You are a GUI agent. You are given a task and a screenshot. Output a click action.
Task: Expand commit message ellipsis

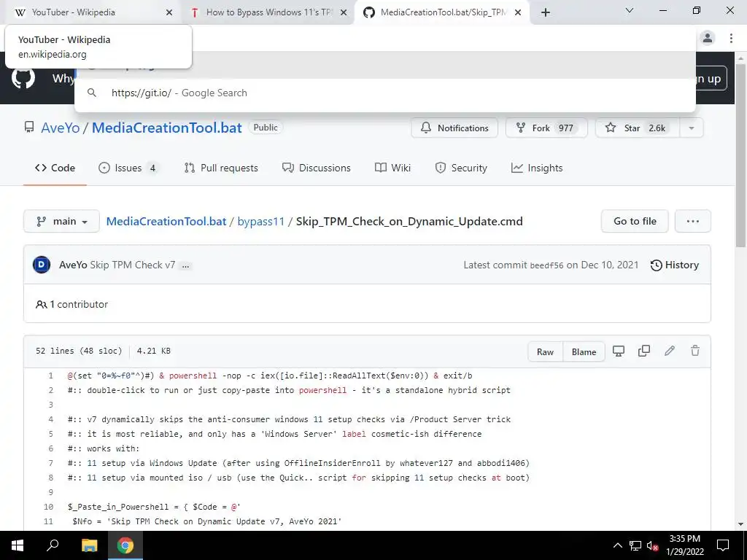coord(185,265)
